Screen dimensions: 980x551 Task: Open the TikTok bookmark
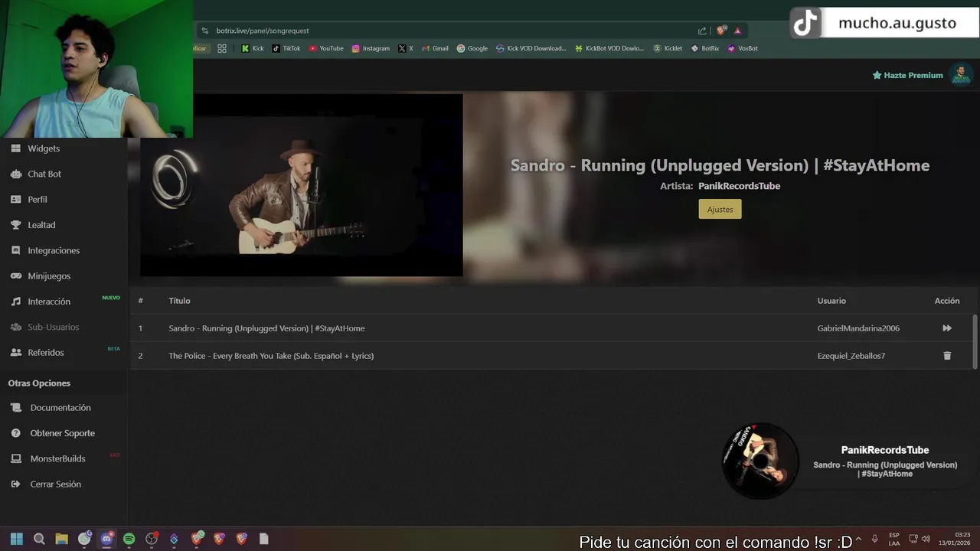tap(286, 48)
